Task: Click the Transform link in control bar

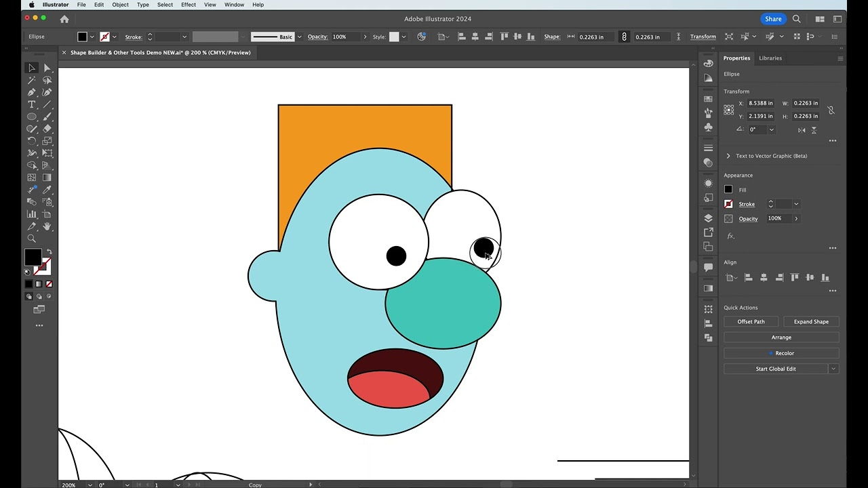Action: click(x=703, y=37)
